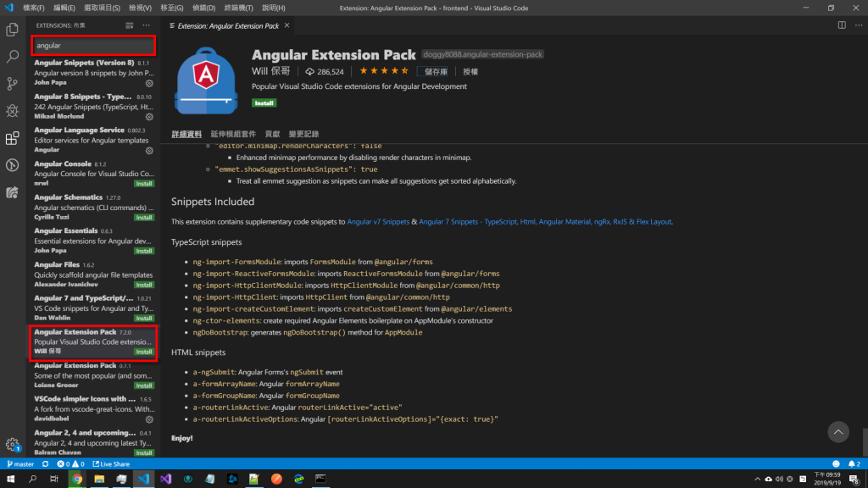This screenshot has width=868, height=488.
Task: Install Angular Console extension
Action: coord(144,184)
